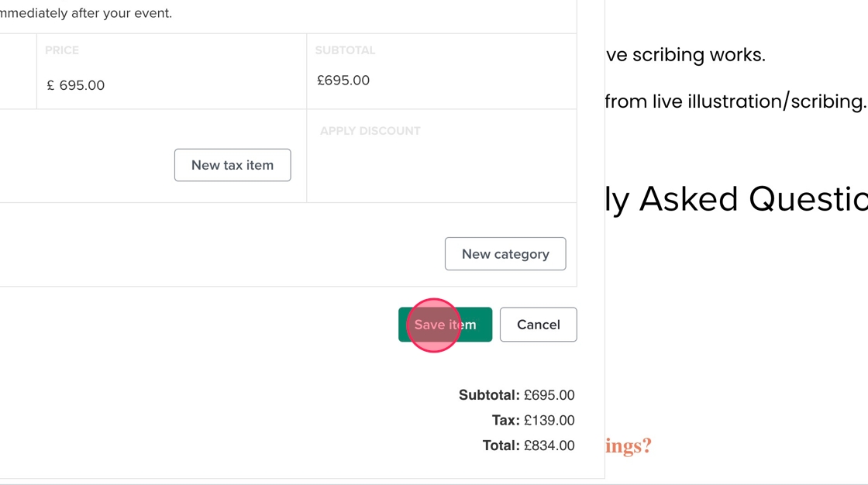
Task: Click the 'from live illustration/scribing.' text
Action: [735, 101]
